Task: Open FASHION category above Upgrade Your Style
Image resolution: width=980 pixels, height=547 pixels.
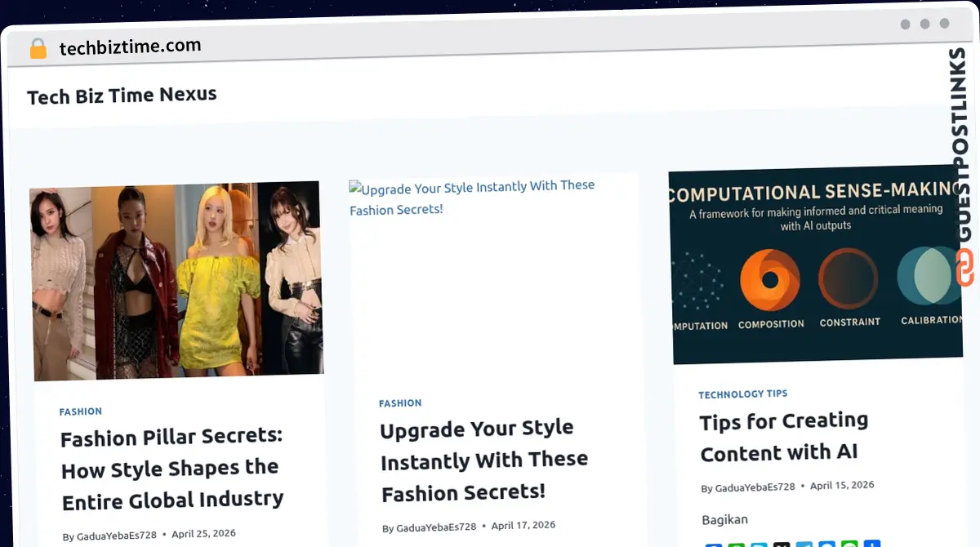Action: click(x=400, y=403)
